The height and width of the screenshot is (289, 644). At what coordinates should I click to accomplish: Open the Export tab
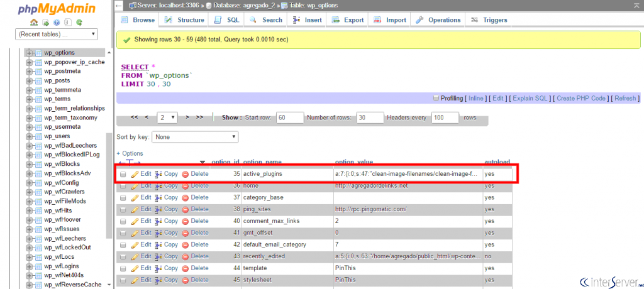coord(348,19)
